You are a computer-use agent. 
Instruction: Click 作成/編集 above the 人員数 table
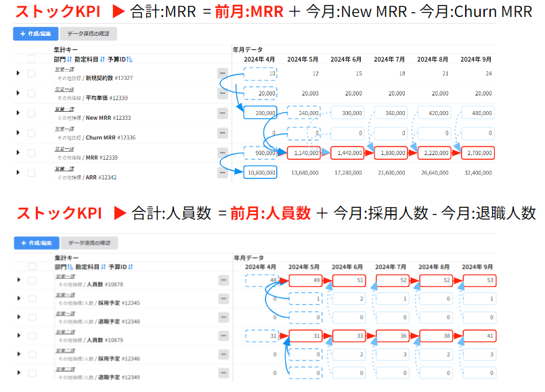pyautogui.click(x=37, y=243)
